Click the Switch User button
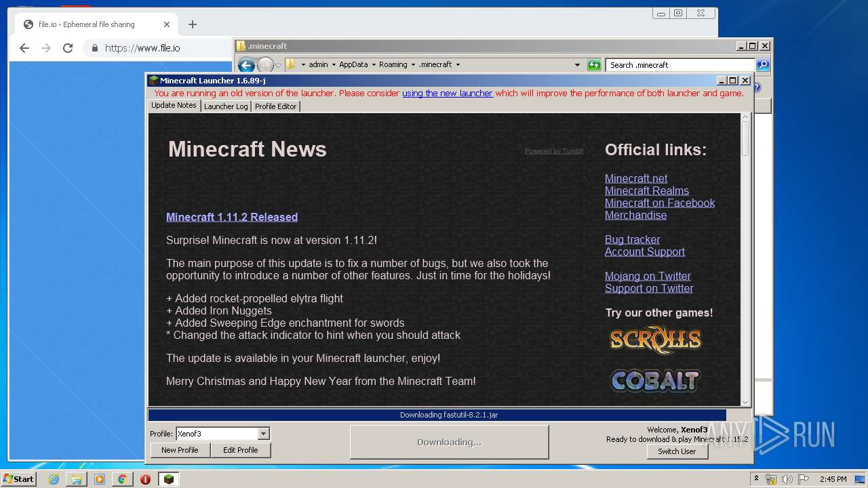This screenshot has width=868, height=488. [x=677, y=451]
